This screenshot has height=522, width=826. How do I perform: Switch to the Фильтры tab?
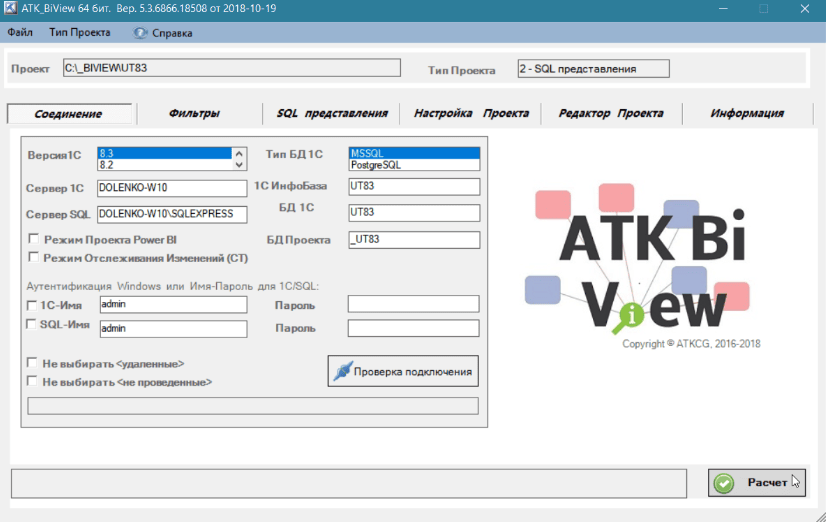coord(194,114)
